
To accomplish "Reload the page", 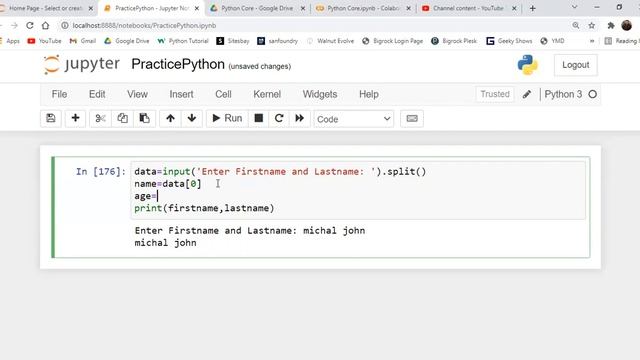I will 30,25.
